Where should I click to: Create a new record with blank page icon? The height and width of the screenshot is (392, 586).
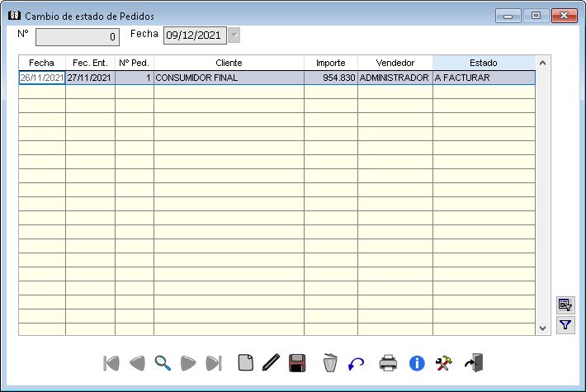point(245,362)
